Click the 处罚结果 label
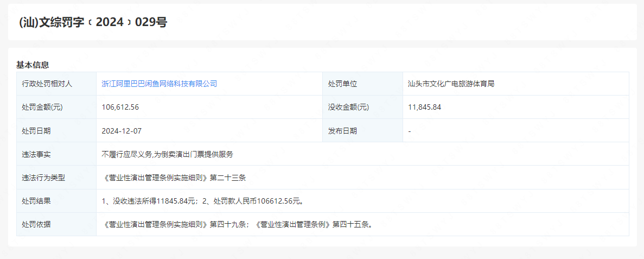Image resolution: width=644 pixels, height=259 pixels. coord(36,201)
